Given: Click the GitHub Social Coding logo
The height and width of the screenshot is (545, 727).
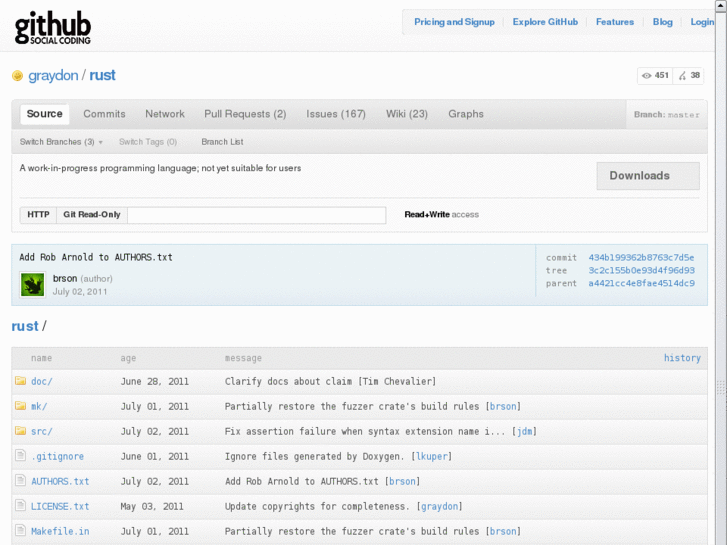Looking at the screenshot, I should pos(53,27).
